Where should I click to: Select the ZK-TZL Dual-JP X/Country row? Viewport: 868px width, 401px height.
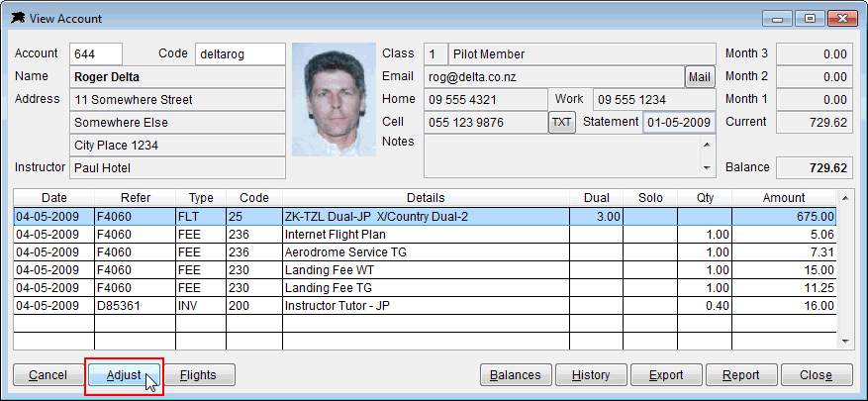425,217
